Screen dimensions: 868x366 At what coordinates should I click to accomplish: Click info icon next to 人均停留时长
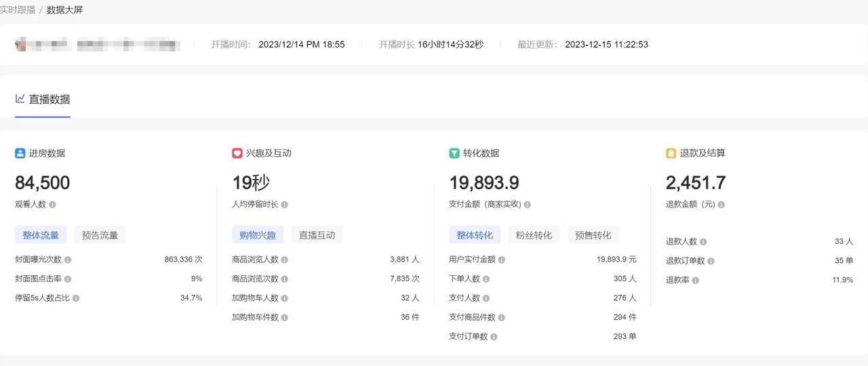pyautogui.click(x=284, y=204)
